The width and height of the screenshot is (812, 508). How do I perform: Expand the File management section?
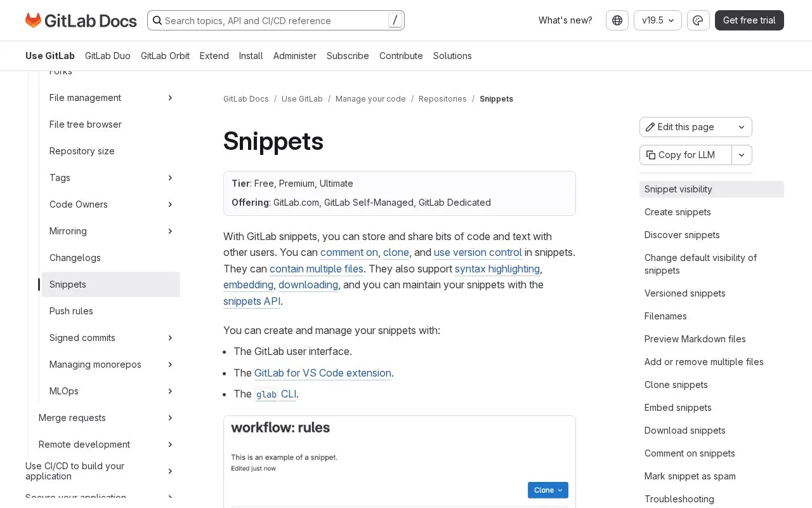click(170, 98)
